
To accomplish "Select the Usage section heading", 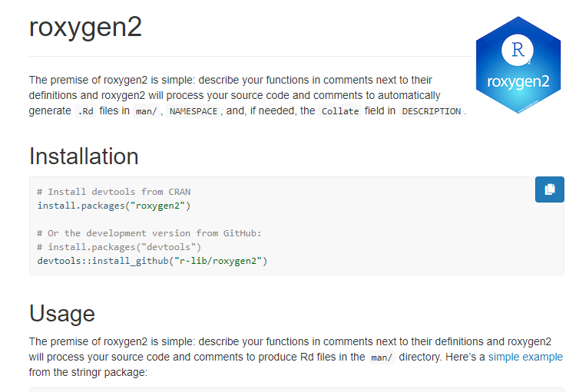I will [62, 314].
